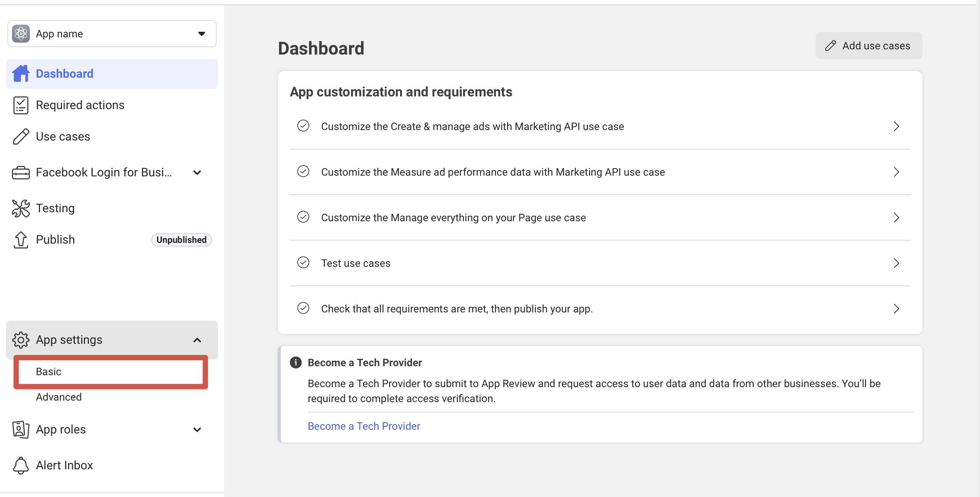Expand Facebook Login for Business chevron
The image size is (980, 497).
[x=197, y=173]
